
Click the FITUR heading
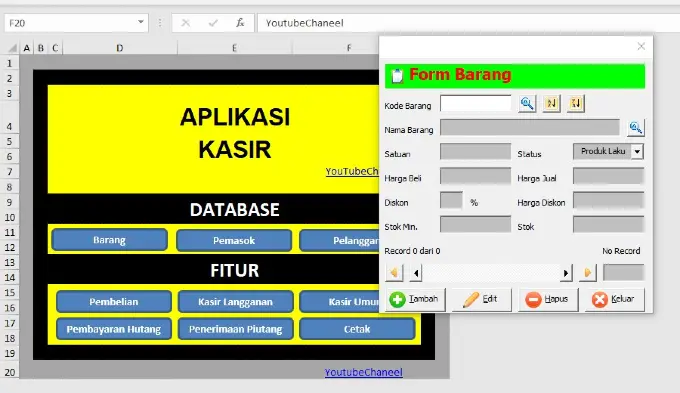[x=235, y=270]
